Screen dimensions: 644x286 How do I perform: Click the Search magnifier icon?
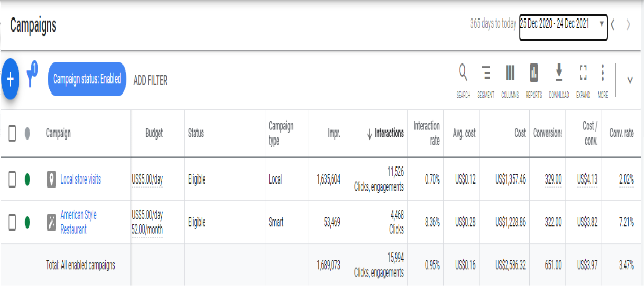click(x=463, y=73)
